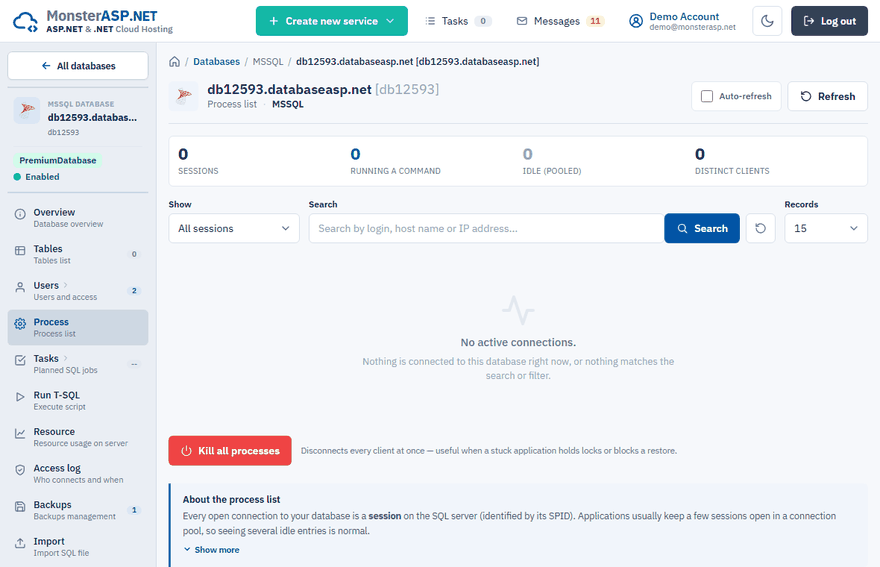Click the Resource chart icon in sidebar

tap(20, 433)
